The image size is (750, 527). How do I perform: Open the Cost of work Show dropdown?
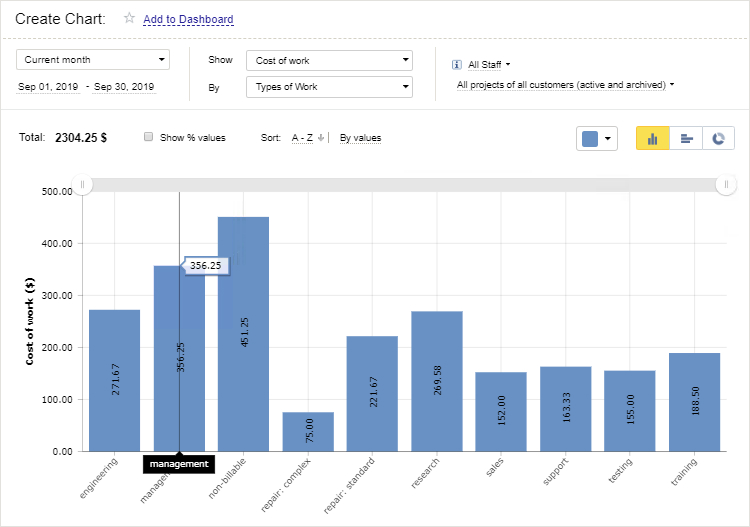(329, 61)
